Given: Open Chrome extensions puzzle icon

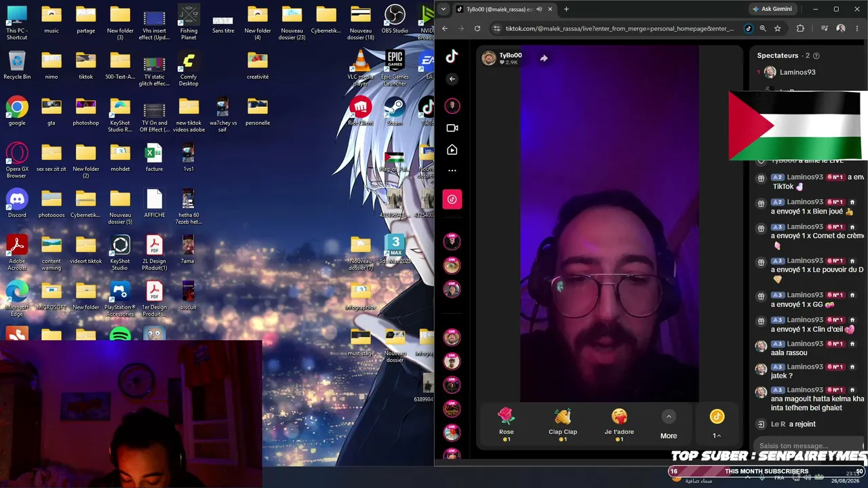Looking at the screenshot, I should point(800,28).
